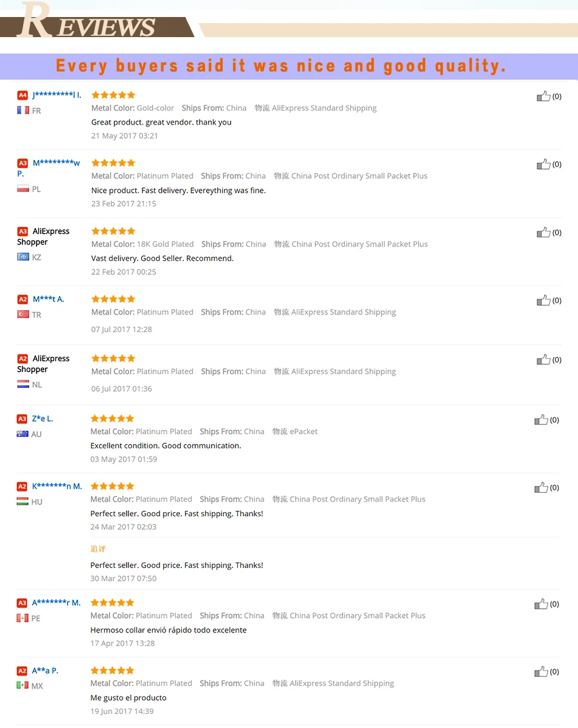
Task: Click thumbs-up on Netherlands shopper's review
Action: tap(543, 360)
